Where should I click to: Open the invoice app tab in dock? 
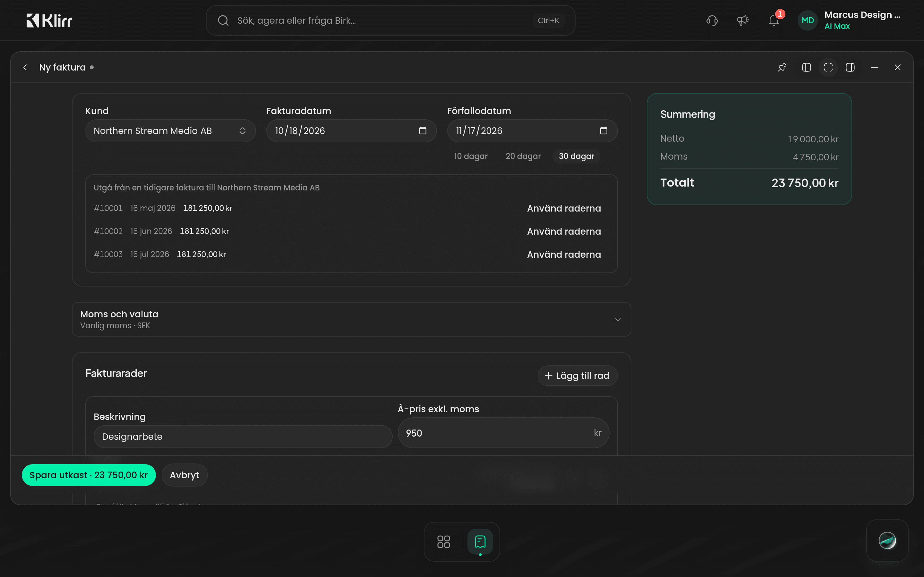480,541
